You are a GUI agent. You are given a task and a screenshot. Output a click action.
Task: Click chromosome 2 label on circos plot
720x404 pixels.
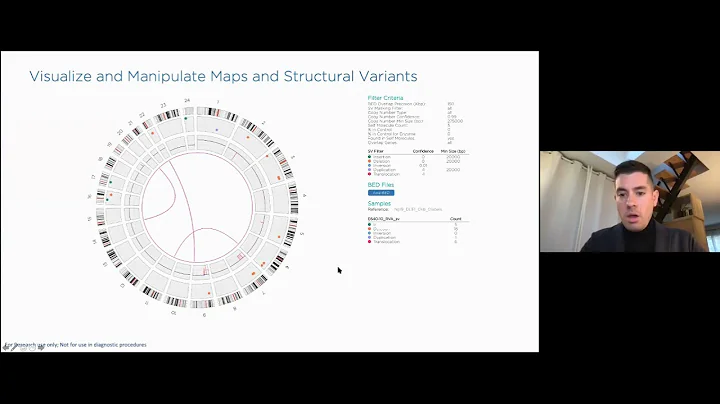click(264, 123)
